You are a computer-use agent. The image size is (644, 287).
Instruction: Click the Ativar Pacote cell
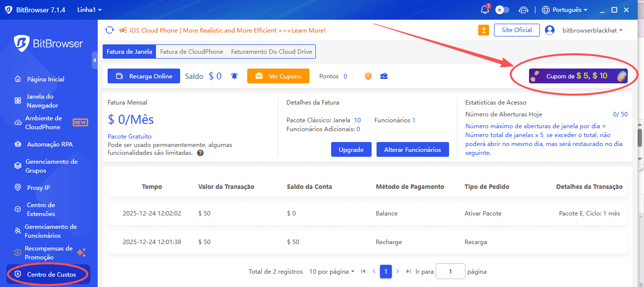click(x=483, y=214)
